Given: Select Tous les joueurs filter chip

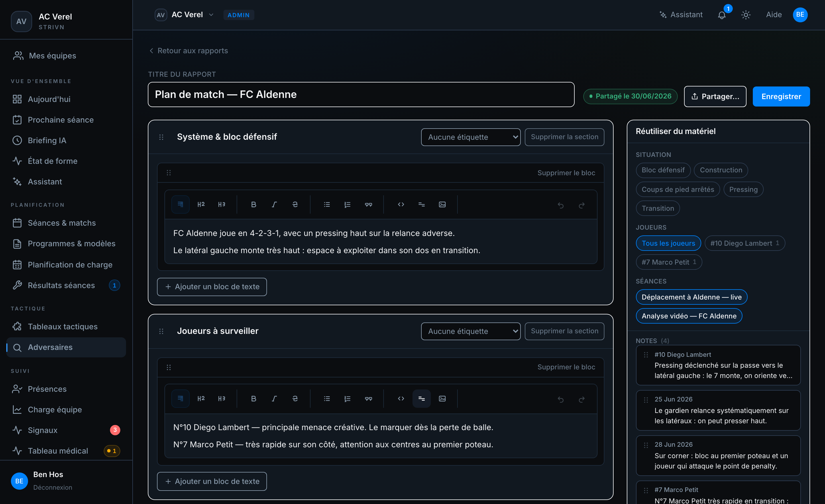Looking at the screenshot, I should click(668, 243).
